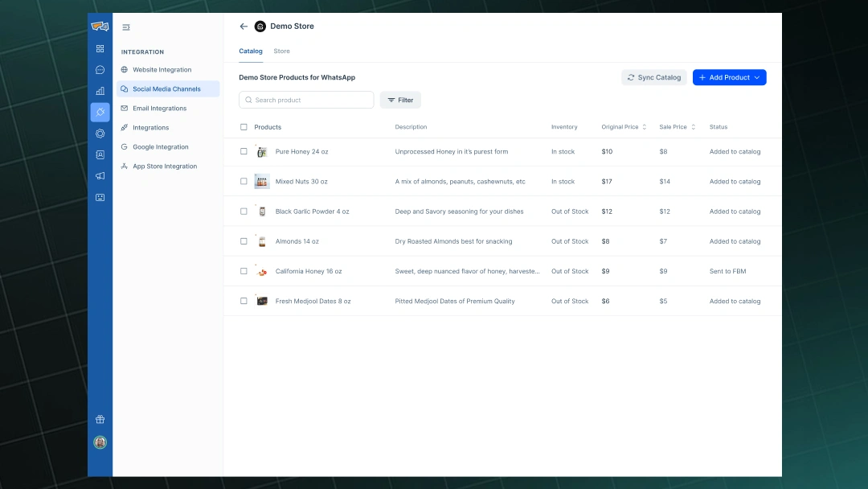The width and height of the screenshot is (868, 489).
Task: Collapse the Integration side panel
Action: (126, 27)
